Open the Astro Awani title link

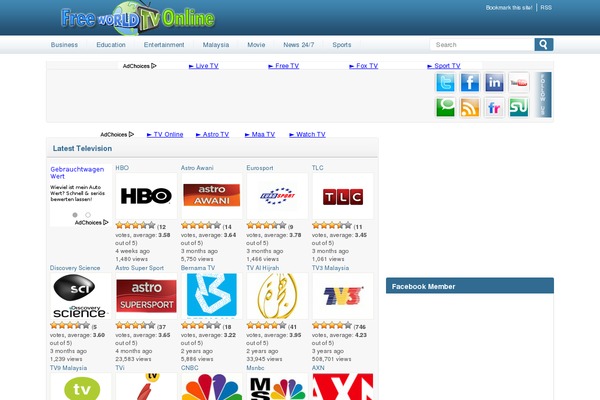(x=197, y=168)
